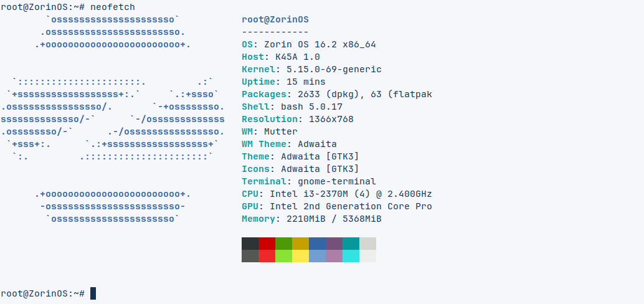
Task: Click the block cursor at the bottom prompt
Action: point(93,293)
